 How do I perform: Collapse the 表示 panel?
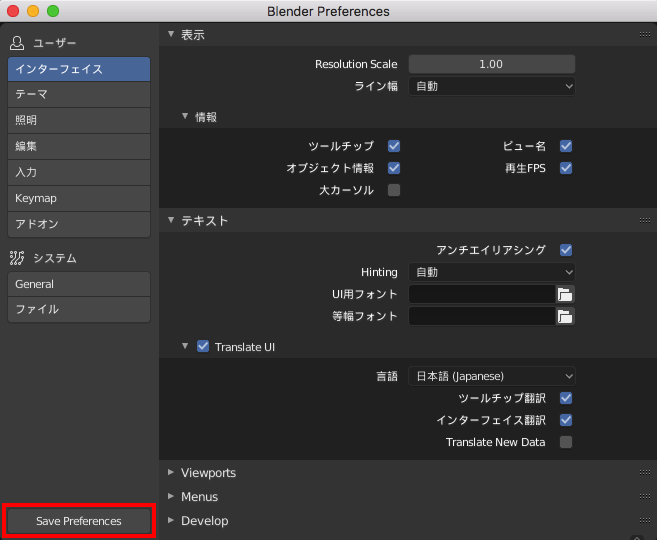pos(171,34)
